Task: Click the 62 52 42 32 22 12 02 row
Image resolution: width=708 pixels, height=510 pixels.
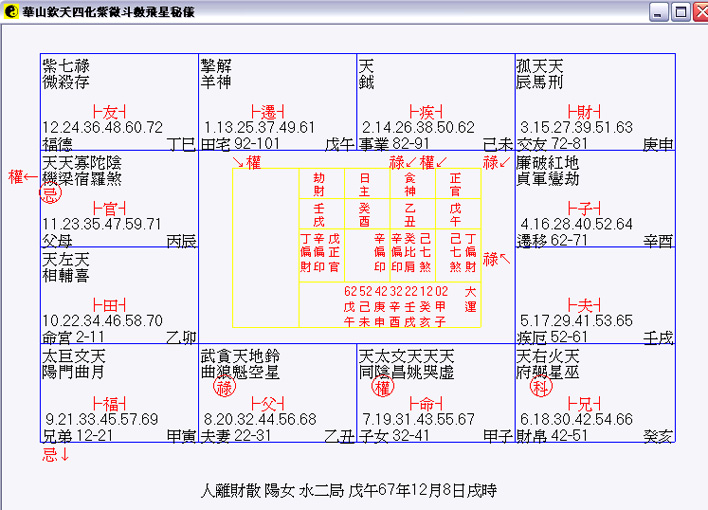Action: pyautogui.click(x=396, y=291)
